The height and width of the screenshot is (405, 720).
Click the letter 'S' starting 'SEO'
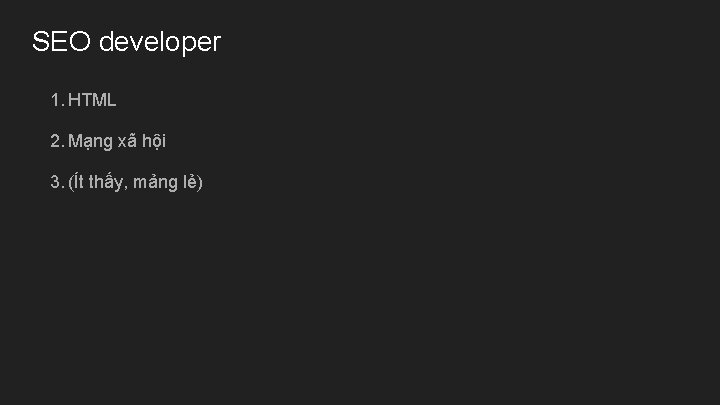(41, 43)
